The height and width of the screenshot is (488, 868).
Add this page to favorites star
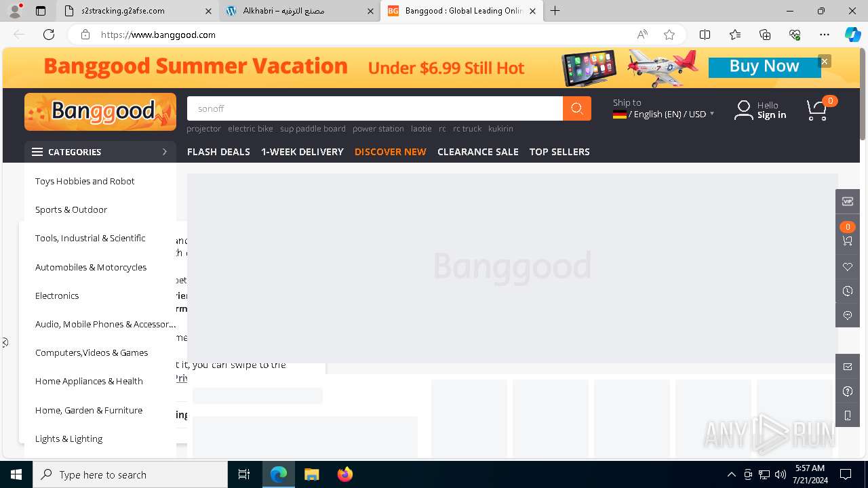669,35
